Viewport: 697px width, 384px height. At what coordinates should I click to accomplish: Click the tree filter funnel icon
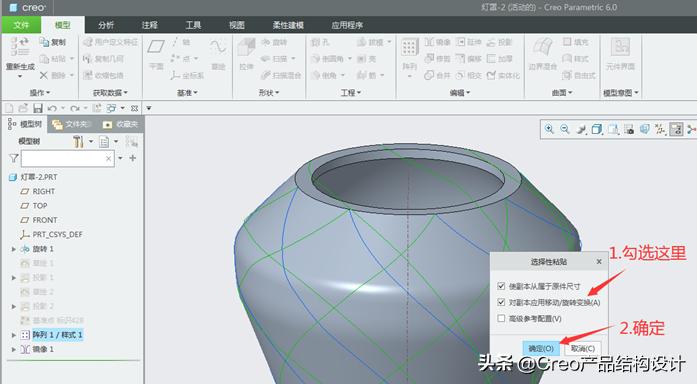point(14,158)
